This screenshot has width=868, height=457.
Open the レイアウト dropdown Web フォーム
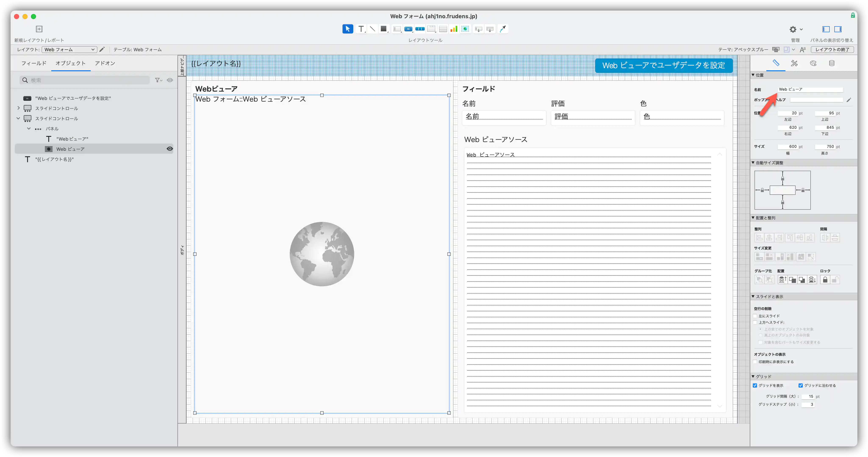tap(69, 50)
